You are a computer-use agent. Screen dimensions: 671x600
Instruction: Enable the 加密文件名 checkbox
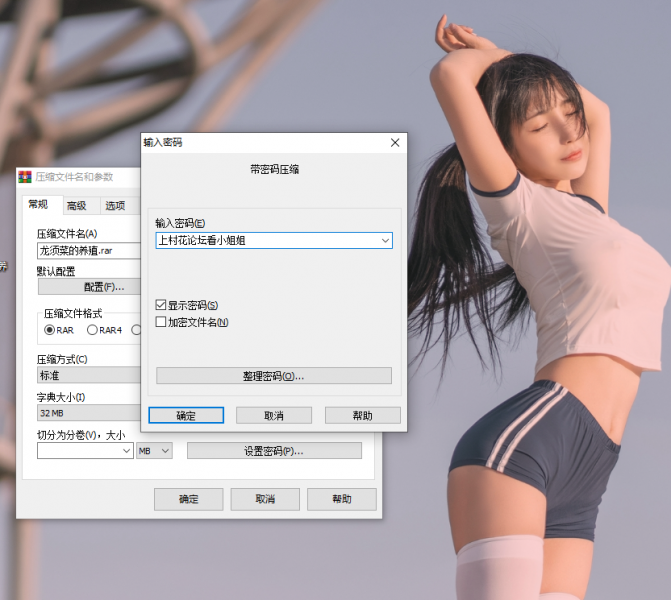[162, 322]
